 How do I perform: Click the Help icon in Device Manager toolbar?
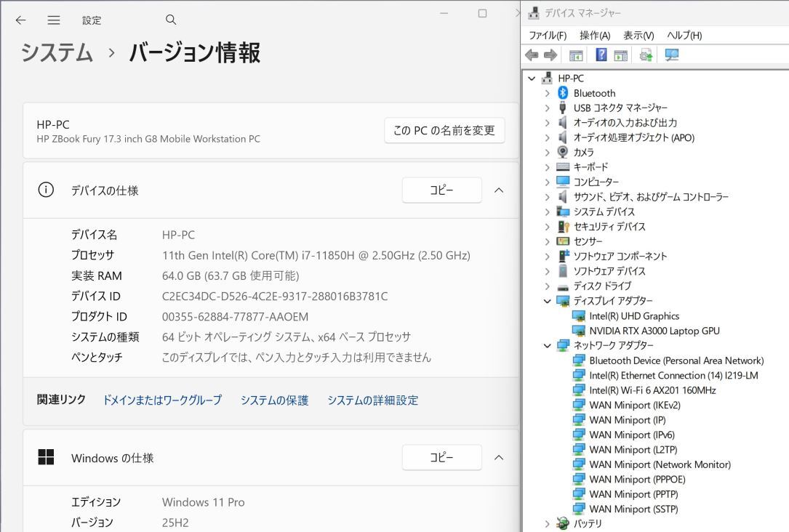click(x=601, y=55)
